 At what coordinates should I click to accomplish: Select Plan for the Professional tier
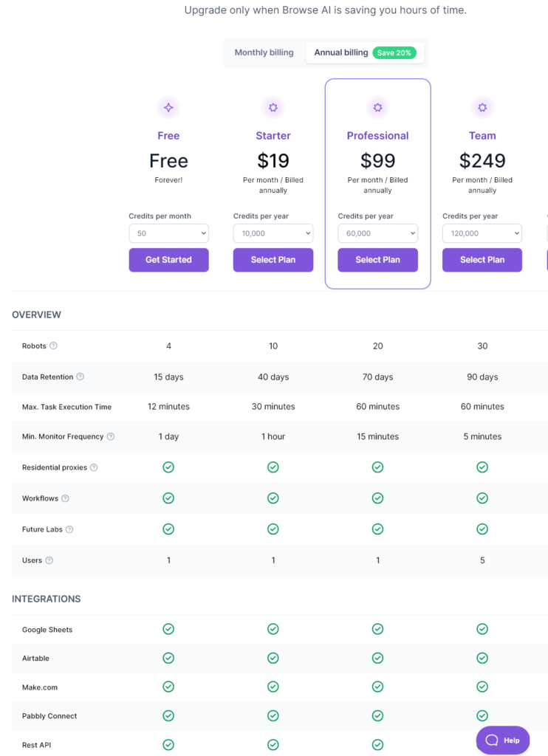[x=377, y=260]
